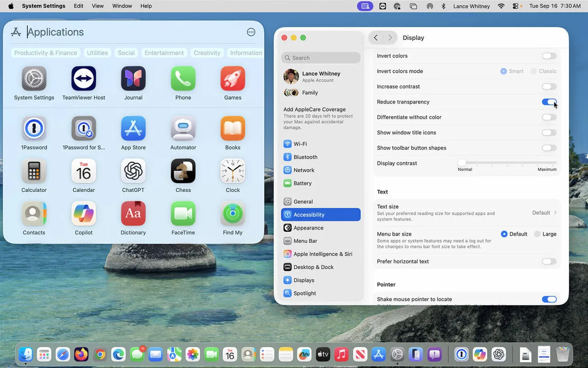The height and width of the screenshot is (368, 588).
Task: Open the Window menu in menu bar
Action: [122, 6]
